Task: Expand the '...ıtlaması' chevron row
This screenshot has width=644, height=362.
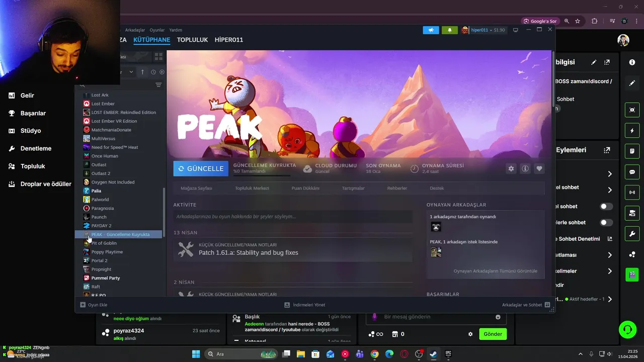Action: coord(610,255)
